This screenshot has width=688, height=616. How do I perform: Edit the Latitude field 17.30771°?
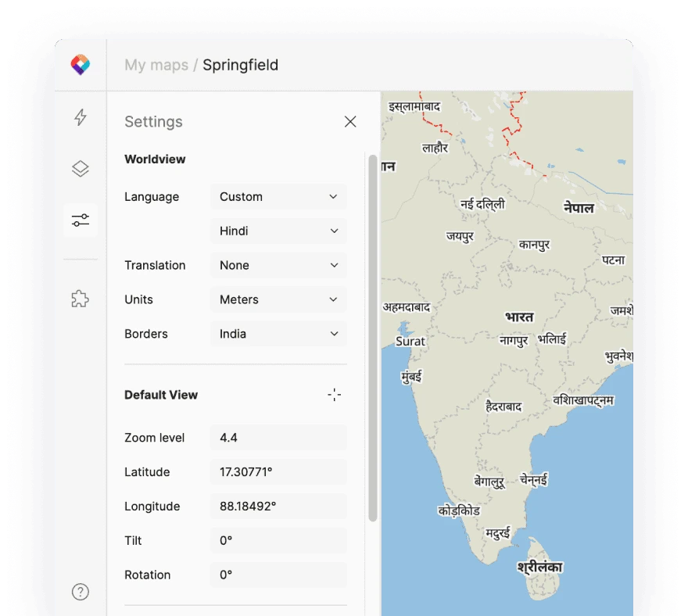tap(278, 471)
